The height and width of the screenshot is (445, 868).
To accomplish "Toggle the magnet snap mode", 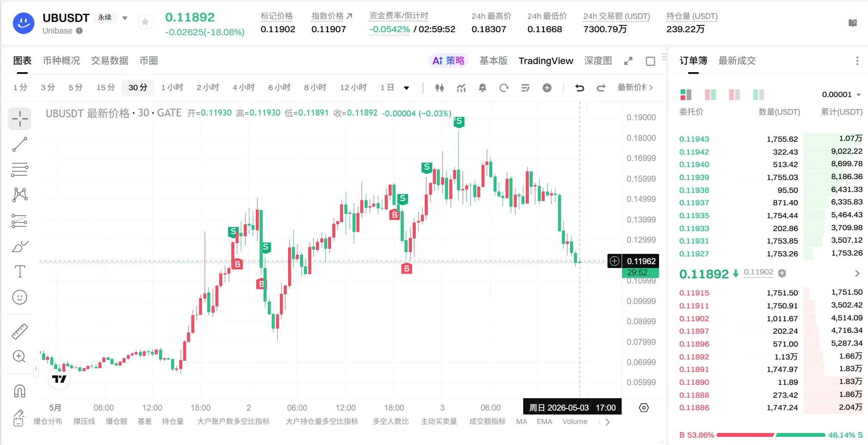I will pos(20,391).
